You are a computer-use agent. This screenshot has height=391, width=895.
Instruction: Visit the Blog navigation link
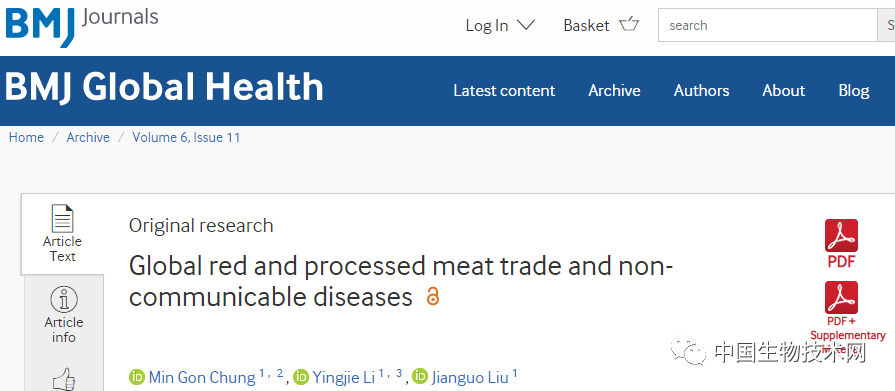854,91
